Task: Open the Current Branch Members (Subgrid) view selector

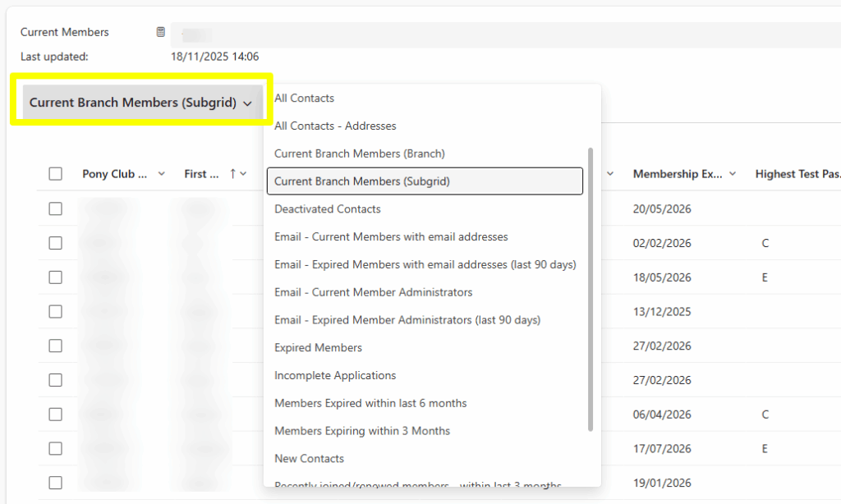Action: point(140,103)
